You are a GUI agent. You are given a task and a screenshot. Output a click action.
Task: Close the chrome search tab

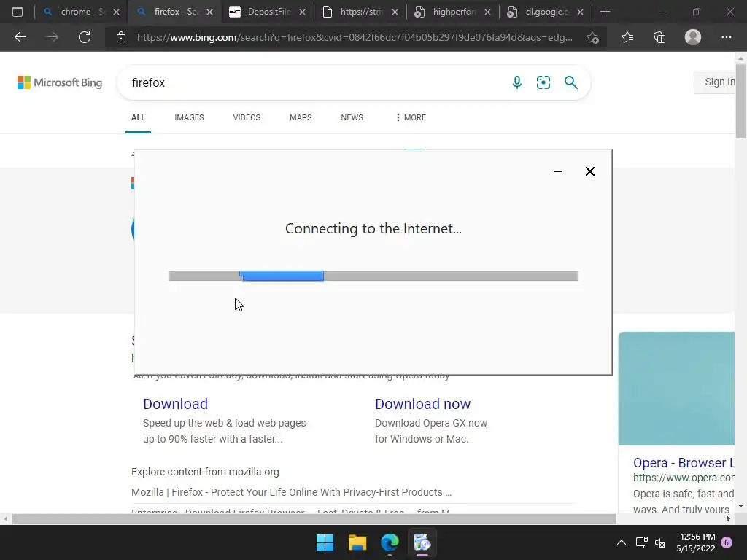[116, 12]
